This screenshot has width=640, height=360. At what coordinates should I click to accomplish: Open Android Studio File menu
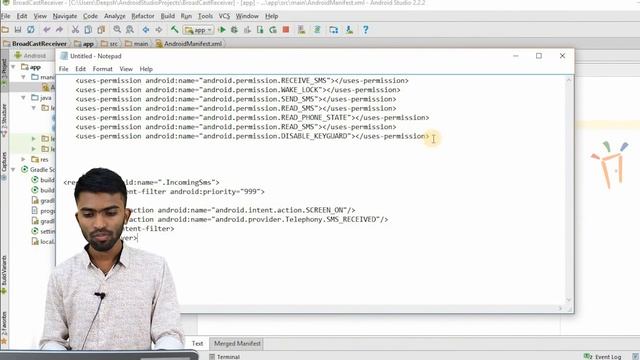[x=6, y=16]
